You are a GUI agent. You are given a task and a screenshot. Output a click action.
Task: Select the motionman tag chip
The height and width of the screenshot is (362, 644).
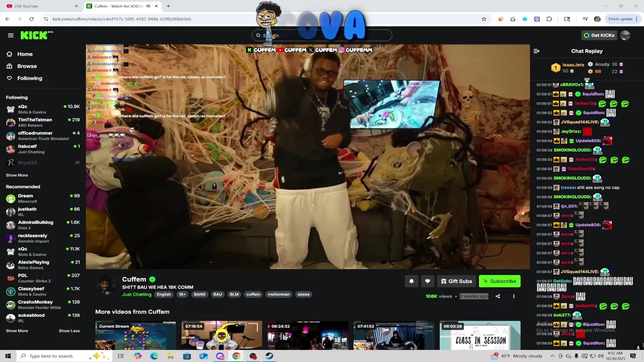[279, 294]
